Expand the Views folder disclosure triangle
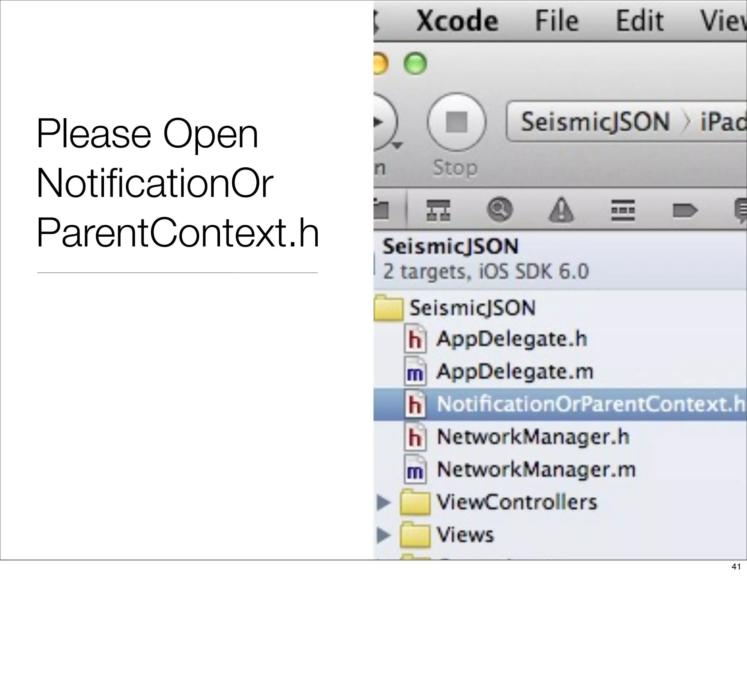Image resolution: width=747 pixels, height=700 pixels. point(383,535)
